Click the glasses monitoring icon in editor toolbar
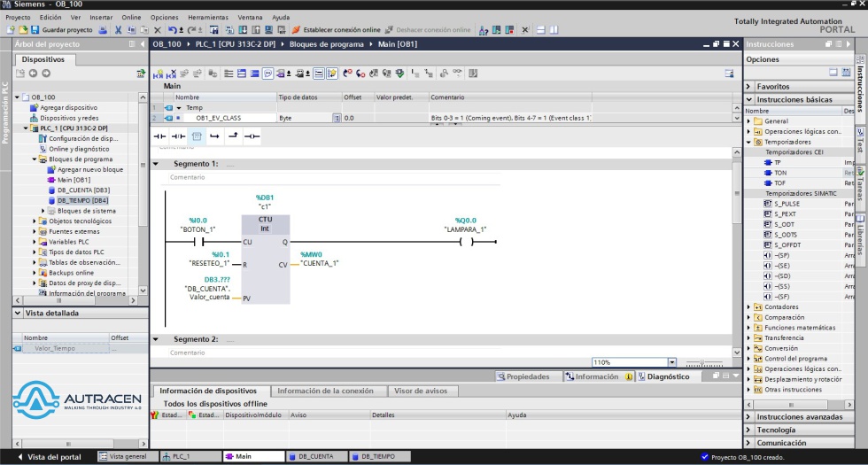This screenshot has height=465, width=868. click(457, 73)
